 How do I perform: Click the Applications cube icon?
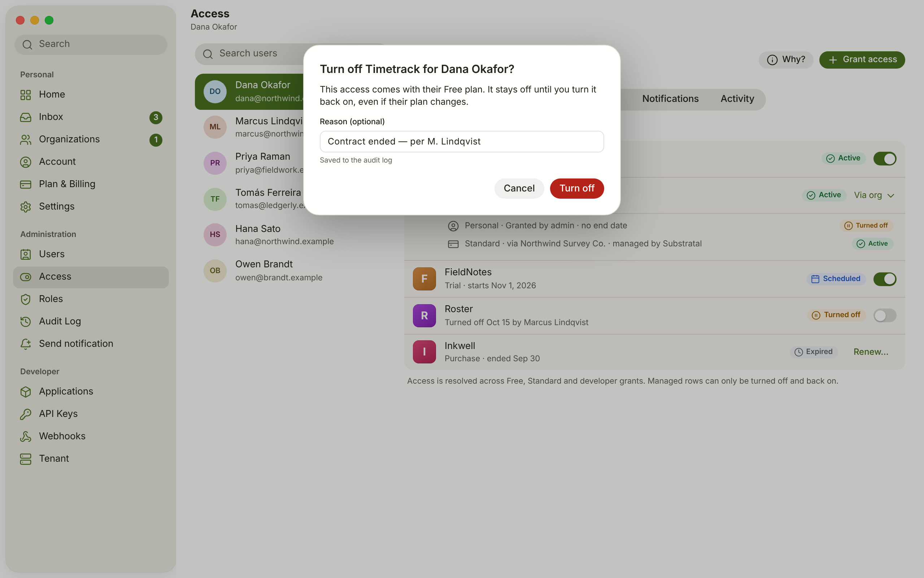click(x=26, y=392)
